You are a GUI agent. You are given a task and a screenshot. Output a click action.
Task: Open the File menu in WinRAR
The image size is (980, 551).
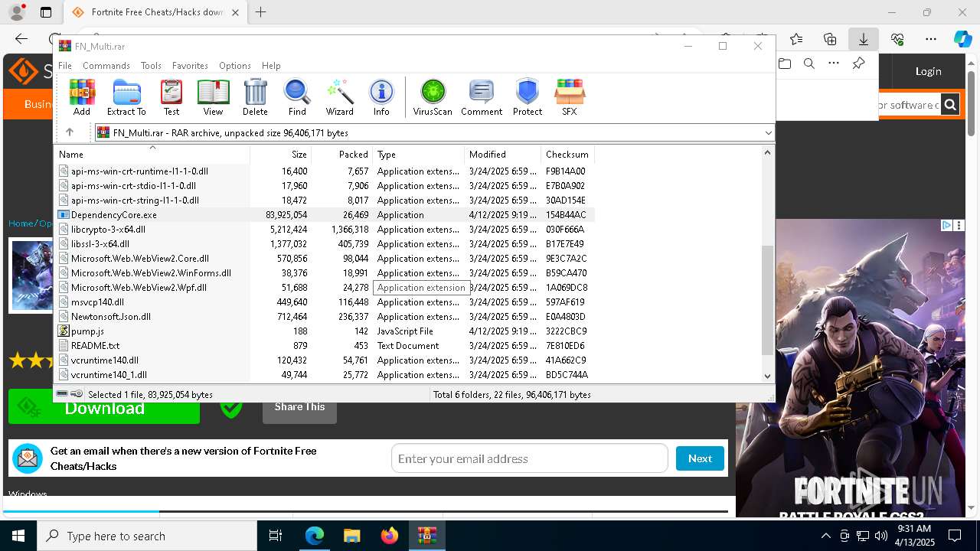[x=65, y=66]
